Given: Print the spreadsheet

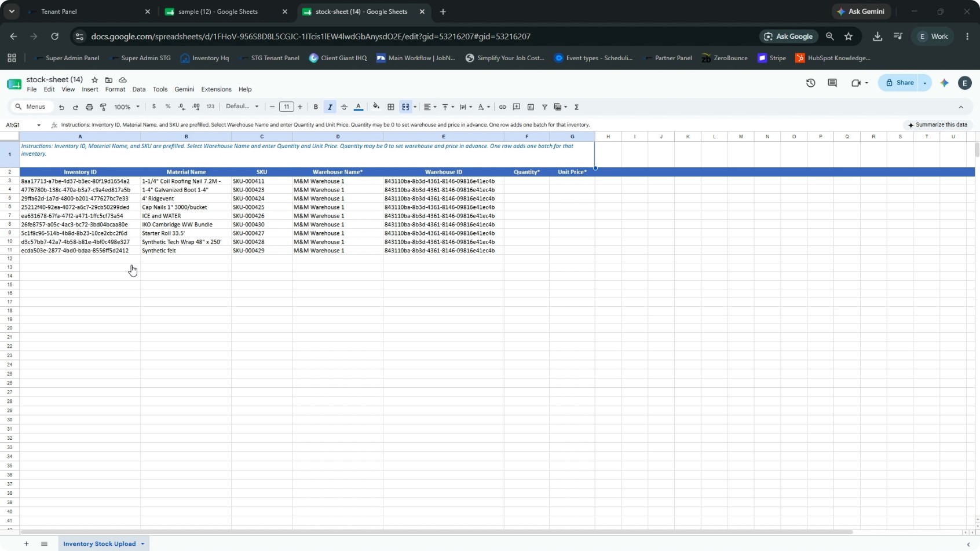Looking at the screenshot, I should tap(89, 107).
